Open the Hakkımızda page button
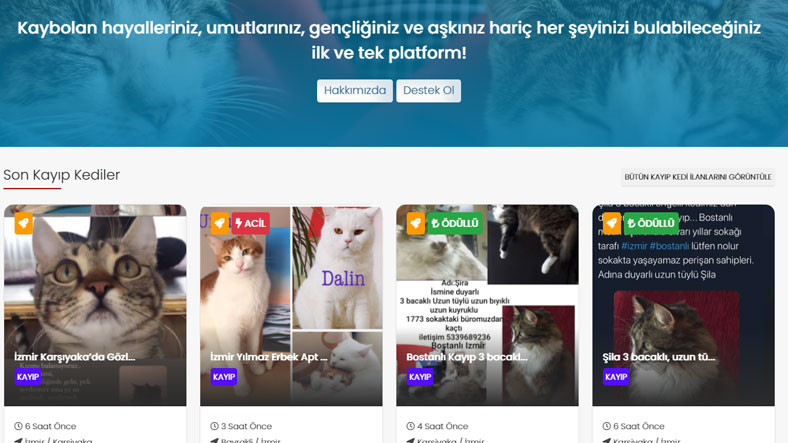The height and width of the screenshot is (443, 788). pos(355,91)
